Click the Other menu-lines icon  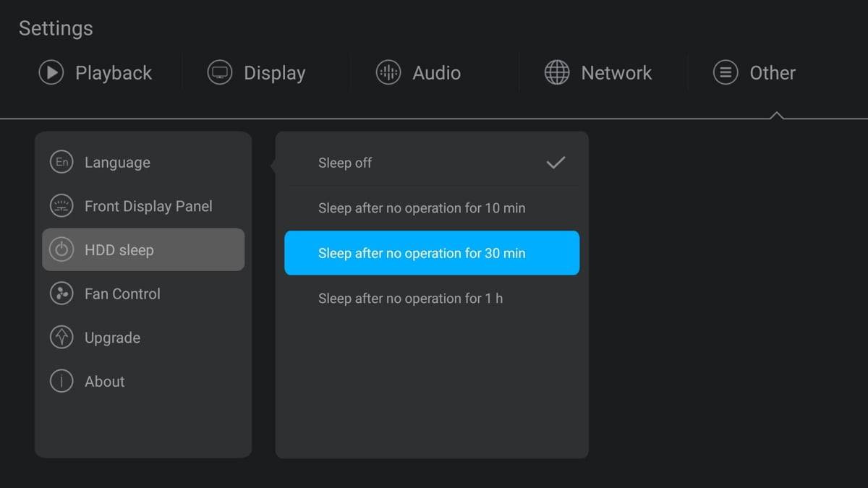[726, 73]
